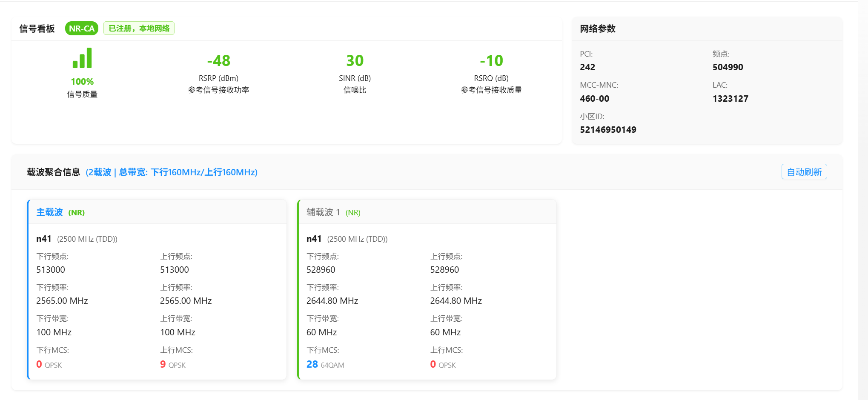Click the LAC value 1323127
Viewport: 868px width, 400px height.
coord(730,99)
